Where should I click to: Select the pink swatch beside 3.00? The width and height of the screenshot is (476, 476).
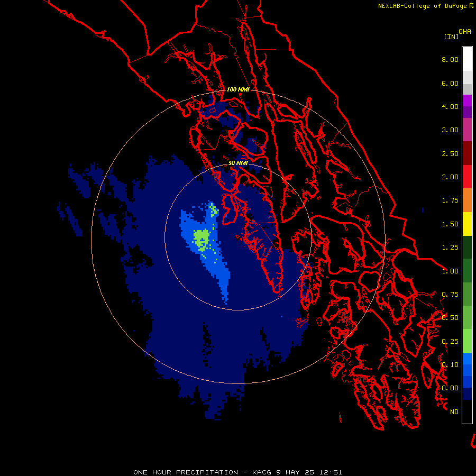(x=467, y=130)
